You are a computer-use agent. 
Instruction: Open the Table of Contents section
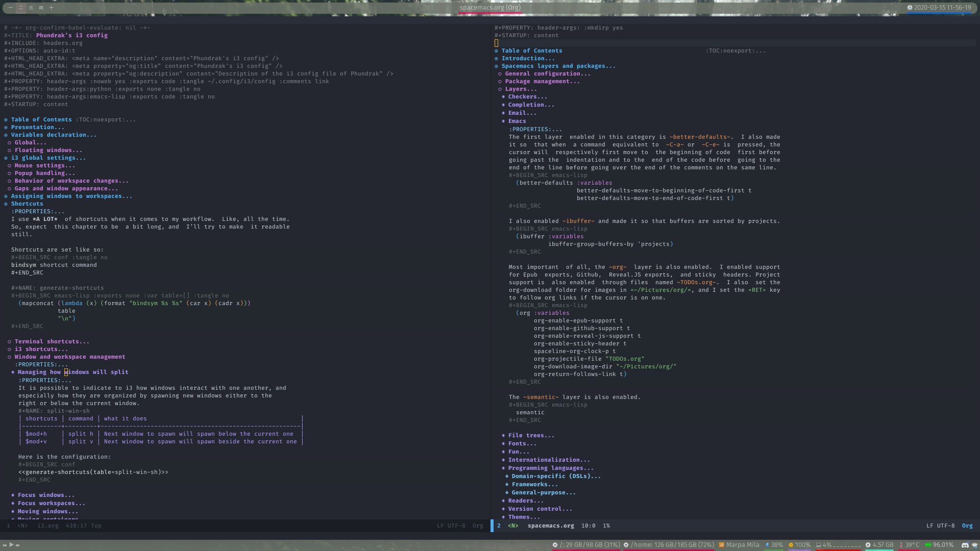[41, 119]
